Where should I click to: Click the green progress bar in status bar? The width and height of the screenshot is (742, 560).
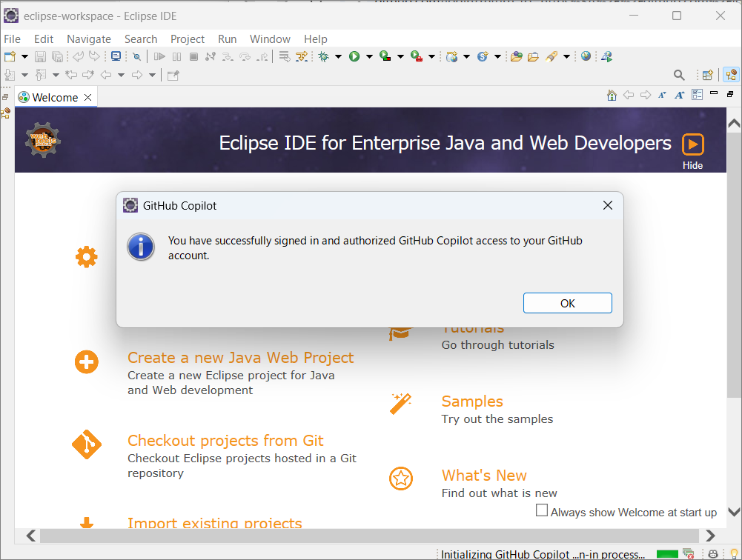point(667,554)
